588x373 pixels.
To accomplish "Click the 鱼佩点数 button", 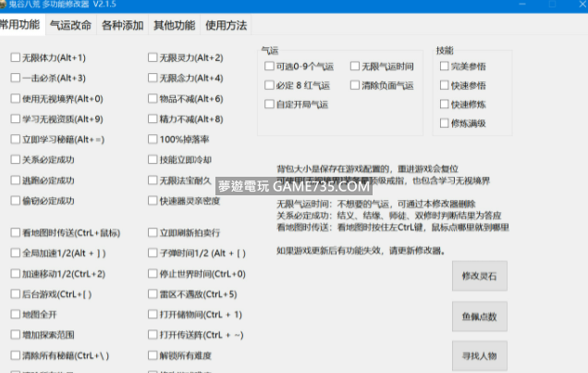I will click(480, 317).
